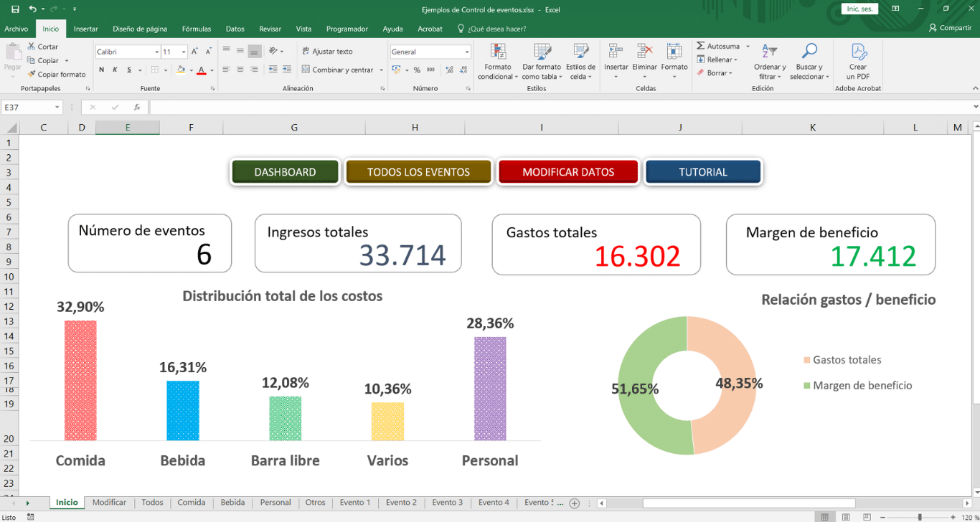The height and width of the screenshot is (522, 980).
Task: Expand the General number format dropdown
Action: coord(466,52)
